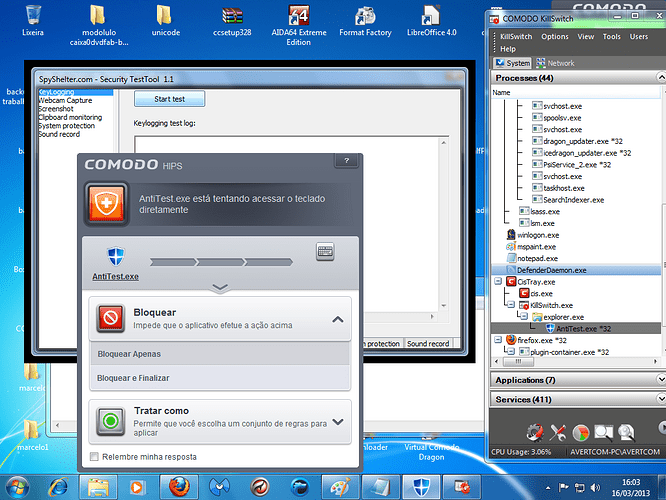Click the media player taskbar icon
The width and height of the screenshot is (666, 500).
pyautogui.click(x=136, y=487)
